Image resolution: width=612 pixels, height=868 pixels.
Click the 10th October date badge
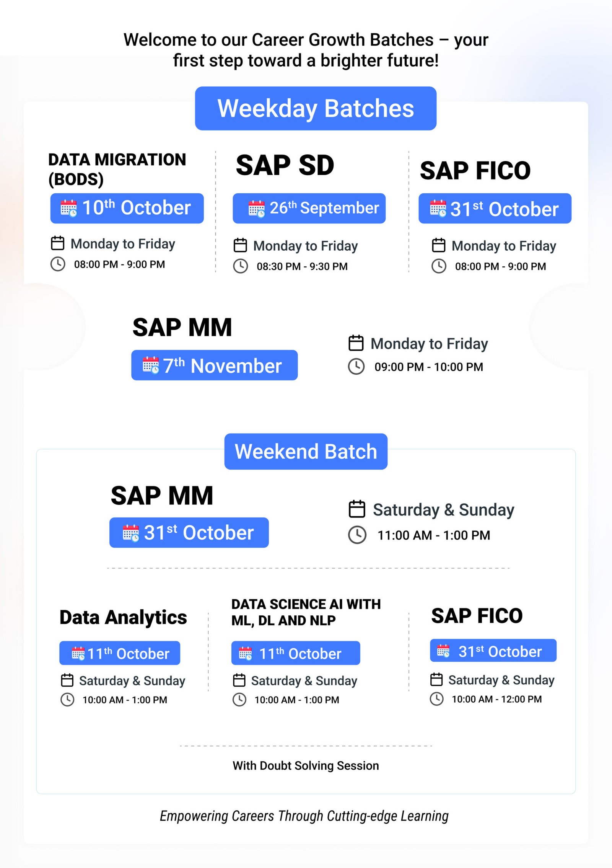[127, 208]
